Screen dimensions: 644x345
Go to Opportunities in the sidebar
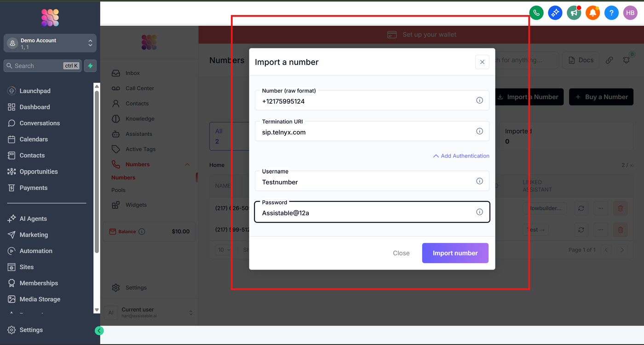39,171
